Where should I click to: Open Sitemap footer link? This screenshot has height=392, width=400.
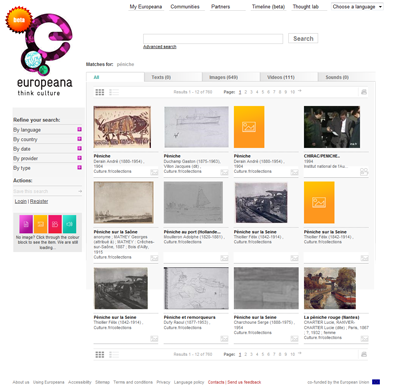pos(102,382)
